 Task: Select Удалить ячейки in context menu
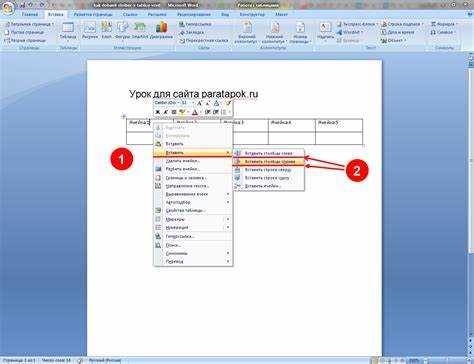pos(193,161)
